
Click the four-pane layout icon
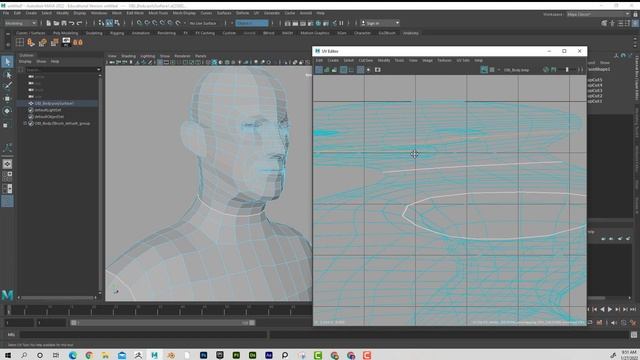pos(7,176)
